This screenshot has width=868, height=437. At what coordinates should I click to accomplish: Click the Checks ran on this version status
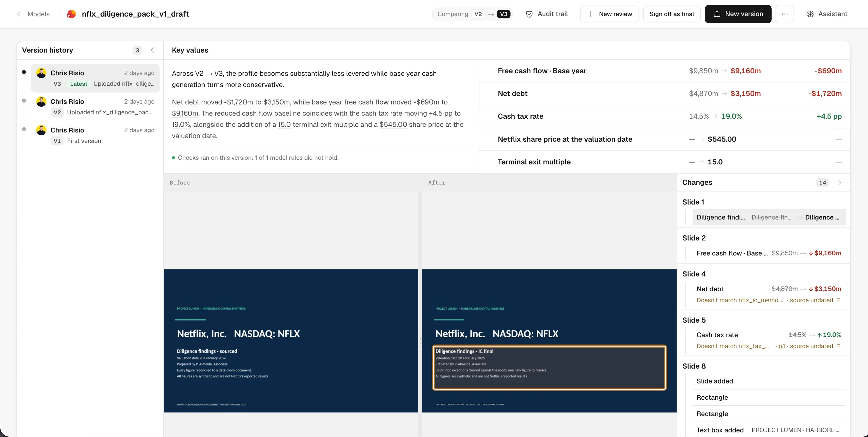(255, 157)
